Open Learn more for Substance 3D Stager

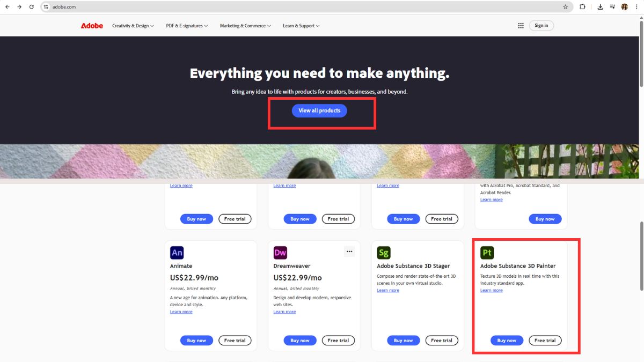click(388, 290)
